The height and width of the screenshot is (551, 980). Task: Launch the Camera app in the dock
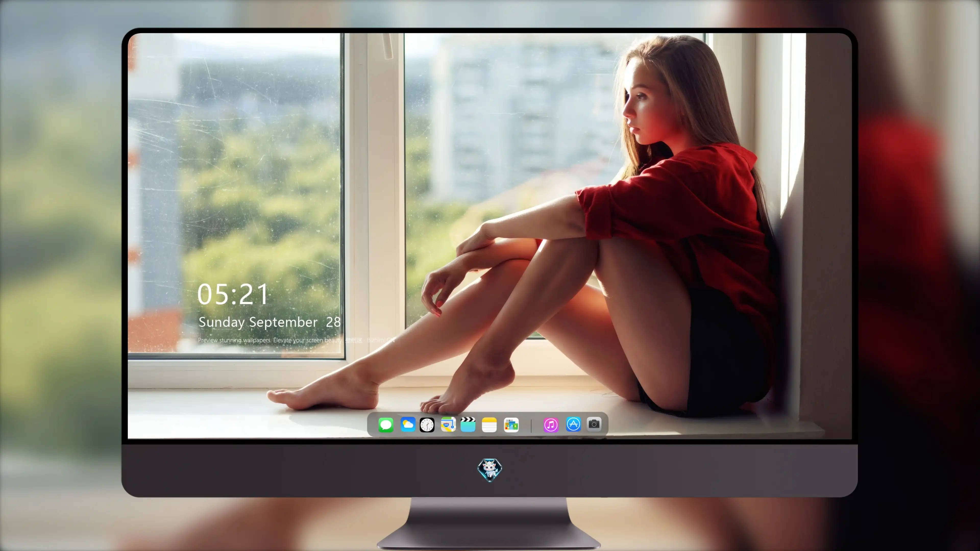(594, 424)
